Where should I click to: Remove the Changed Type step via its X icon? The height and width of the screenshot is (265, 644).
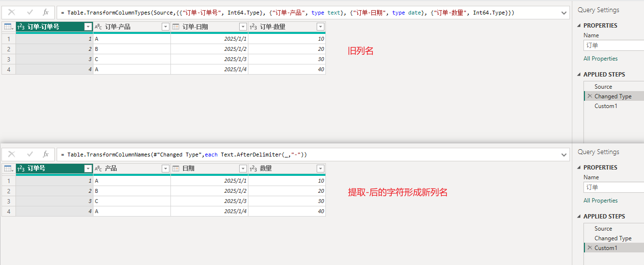pos(589,96)
